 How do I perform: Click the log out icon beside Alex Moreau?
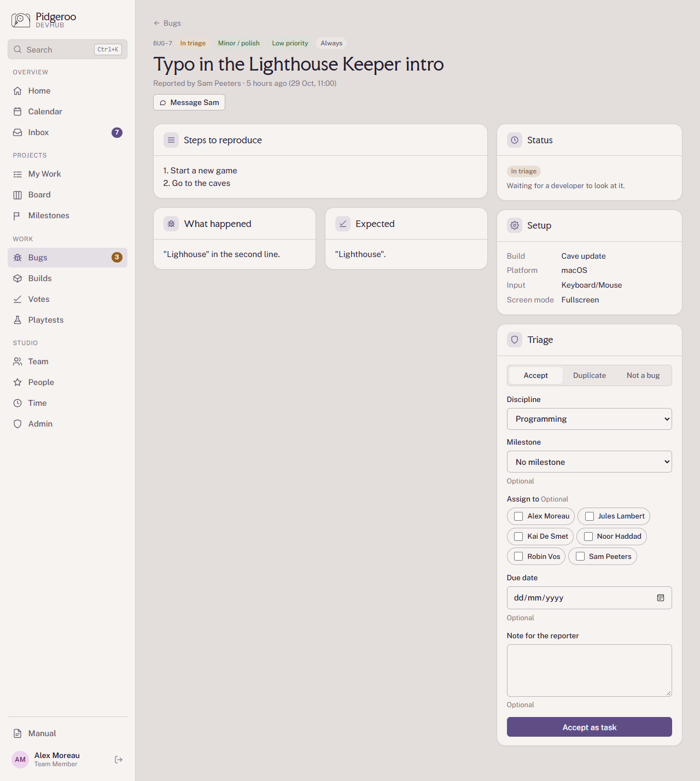click(x=119, y=760)
